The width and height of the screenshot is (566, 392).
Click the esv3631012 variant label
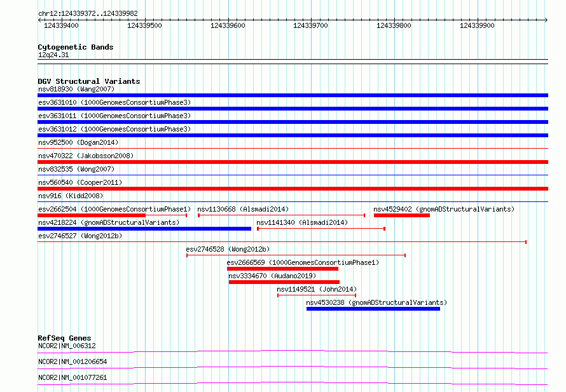[x=114, y=129]
